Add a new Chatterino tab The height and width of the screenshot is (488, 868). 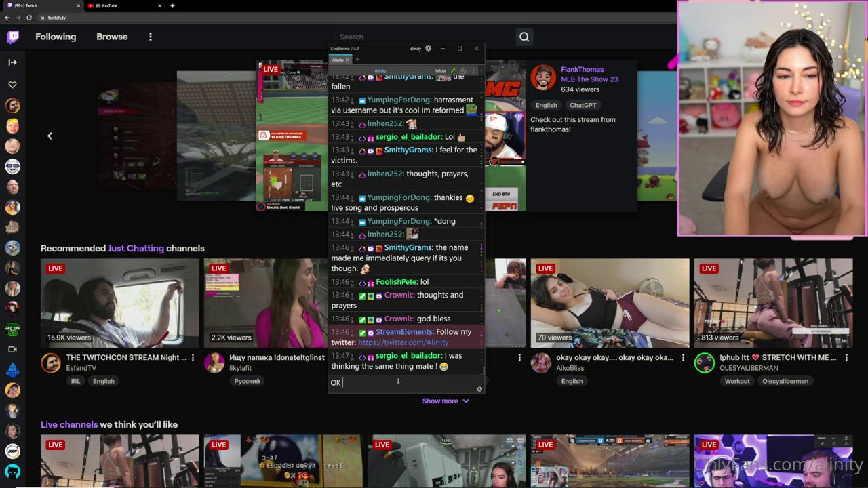pyautogui.click(x=357, y=60)
